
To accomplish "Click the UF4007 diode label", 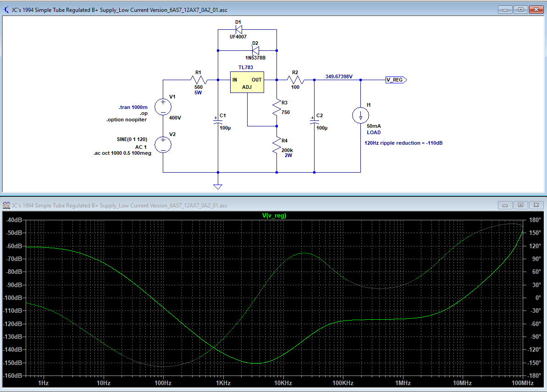I will [x=238, y=37].
